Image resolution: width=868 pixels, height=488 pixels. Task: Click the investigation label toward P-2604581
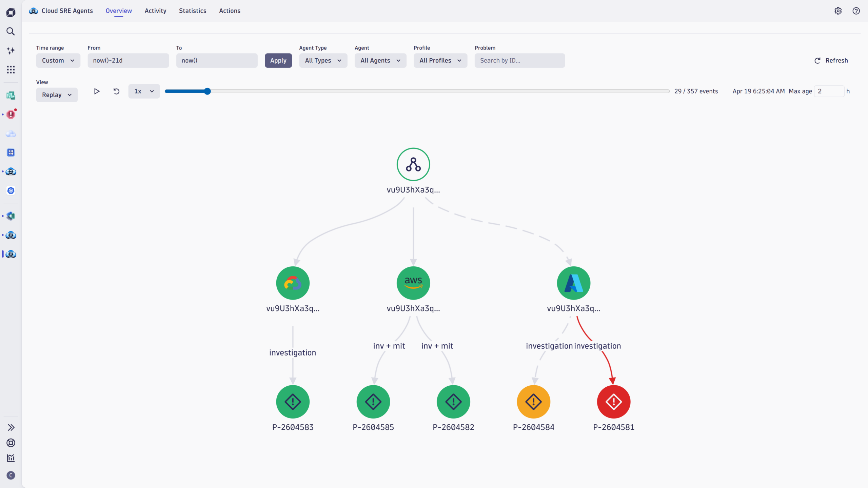click(x=597, y=346)
